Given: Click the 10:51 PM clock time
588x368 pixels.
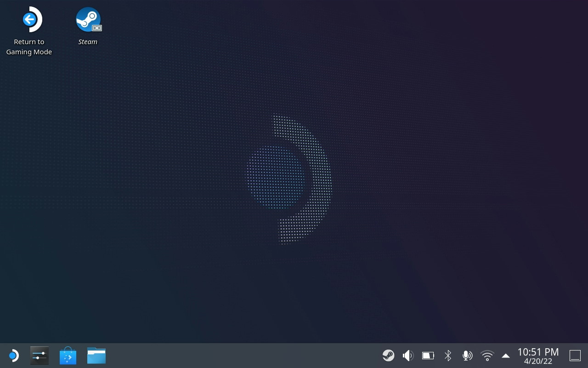Looking at the screenshot, I should point(538,352).
